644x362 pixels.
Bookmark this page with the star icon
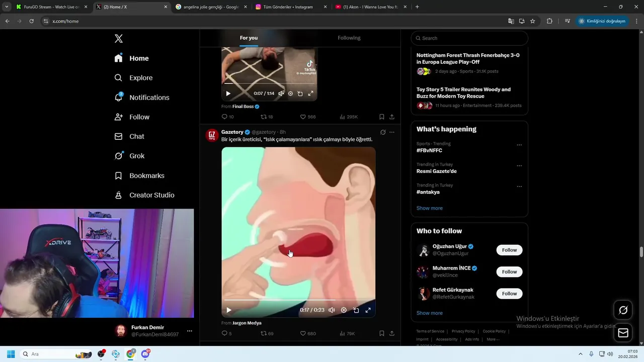tap(533, 21)
